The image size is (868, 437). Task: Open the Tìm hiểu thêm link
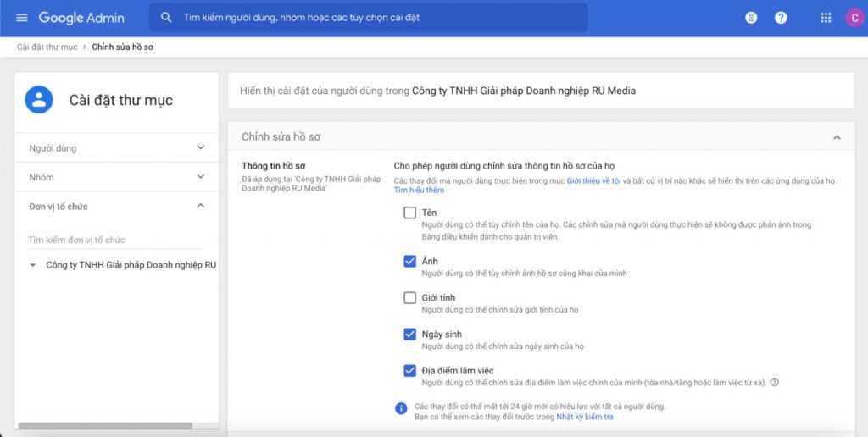point(419,191)
